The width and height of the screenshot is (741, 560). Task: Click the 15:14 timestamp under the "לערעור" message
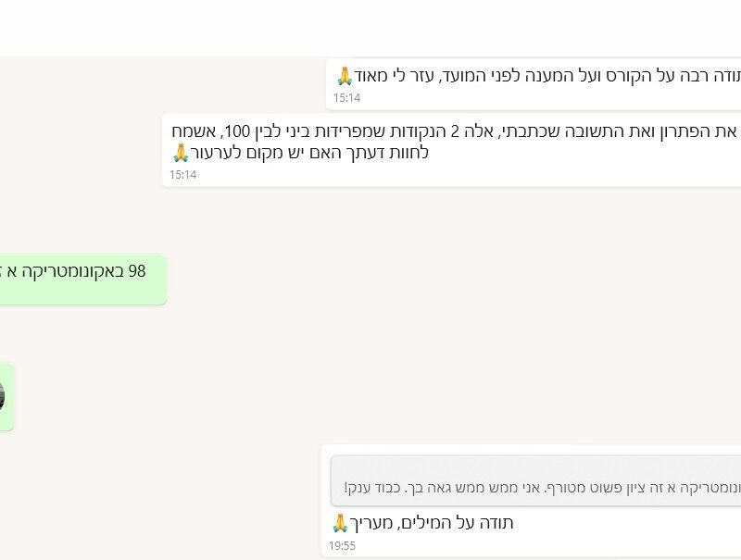[x=182, y=174]
